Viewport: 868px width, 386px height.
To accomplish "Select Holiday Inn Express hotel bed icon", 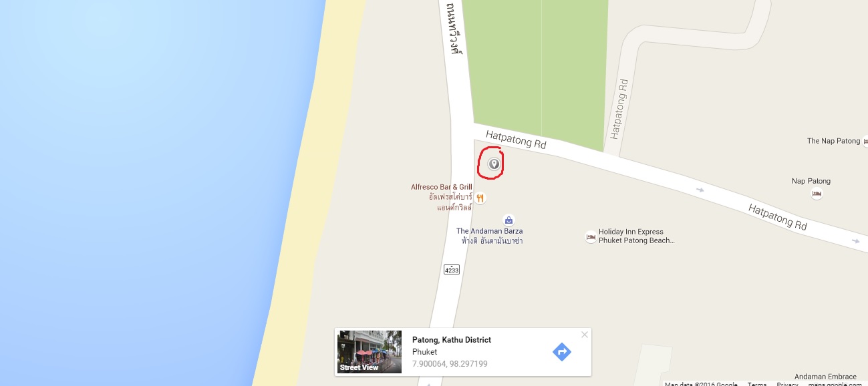I will (591, 236).
